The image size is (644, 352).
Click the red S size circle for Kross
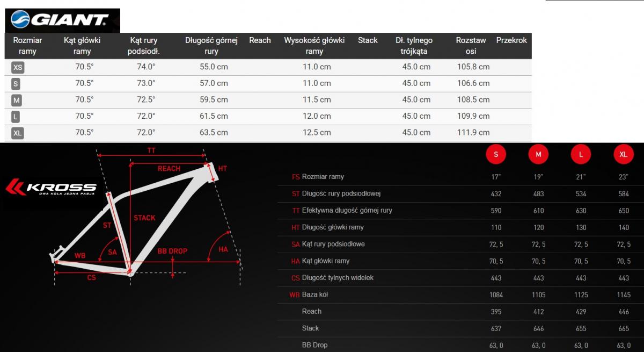click(x=496, y=155)
